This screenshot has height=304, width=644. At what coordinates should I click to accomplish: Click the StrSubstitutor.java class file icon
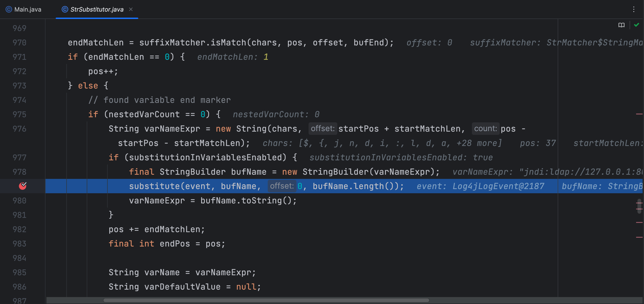65,9
